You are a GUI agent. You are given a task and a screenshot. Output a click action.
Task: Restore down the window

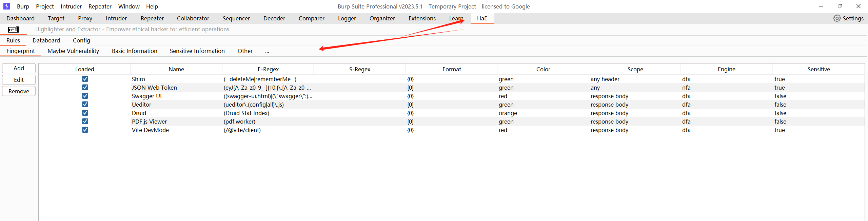click(x=840, y=6)
